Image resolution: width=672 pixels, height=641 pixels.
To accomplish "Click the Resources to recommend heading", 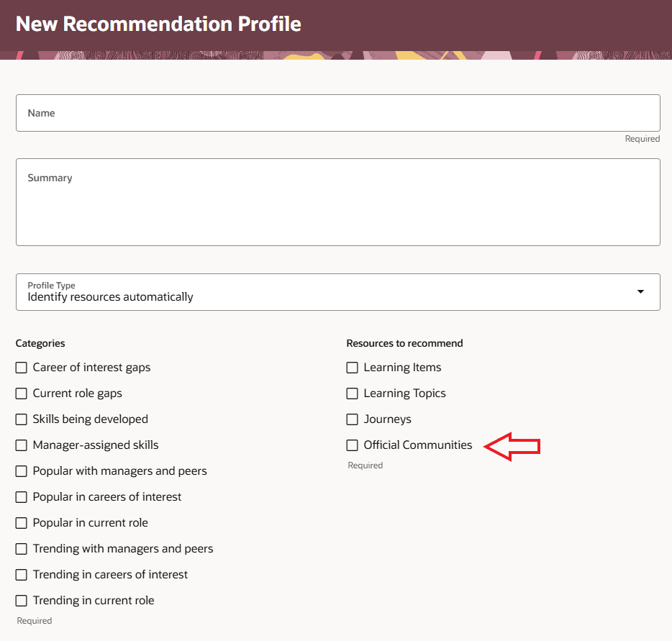I will 403,343.
